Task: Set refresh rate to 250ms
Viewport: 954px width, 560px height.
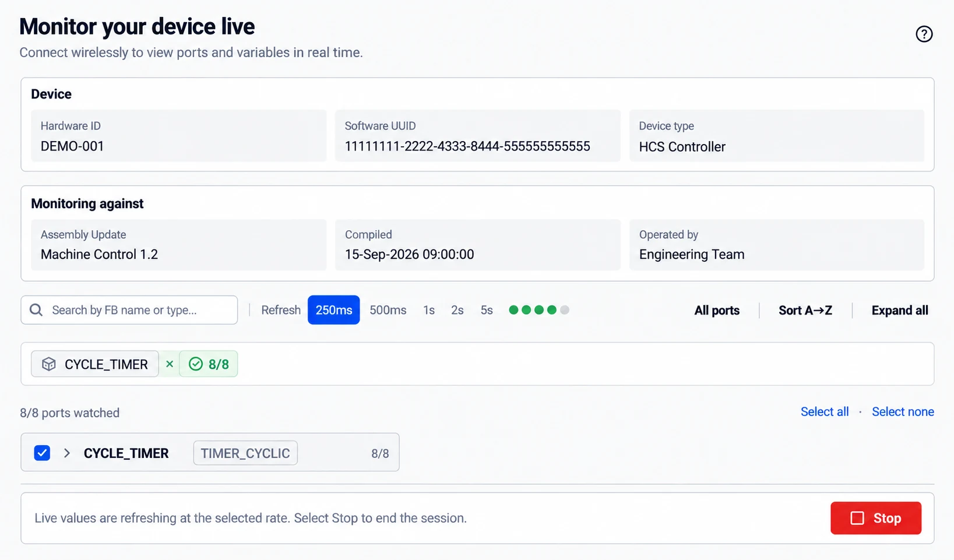Action: 334,310
